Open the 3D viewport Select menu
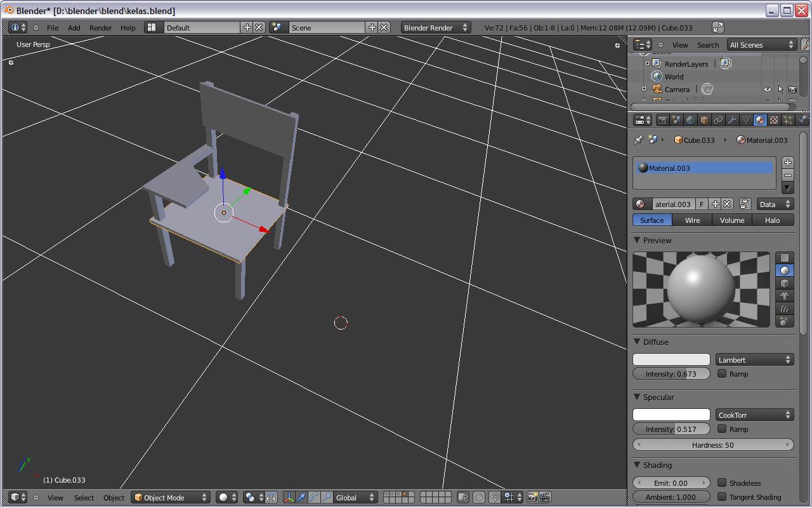Image resolution: width=812 pixels, height=508 pixels. pyautogui.click(x=84, y=497)
